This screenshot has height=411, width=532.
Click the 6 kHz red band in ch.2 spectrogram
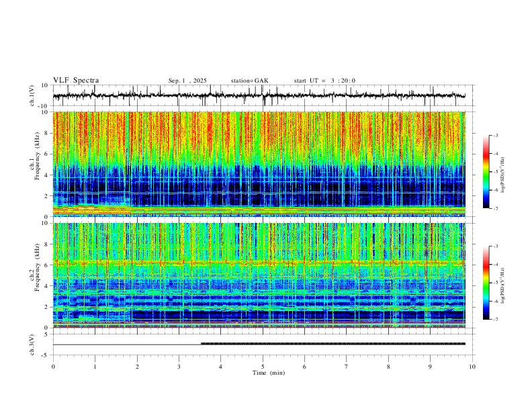coord(259,263)
